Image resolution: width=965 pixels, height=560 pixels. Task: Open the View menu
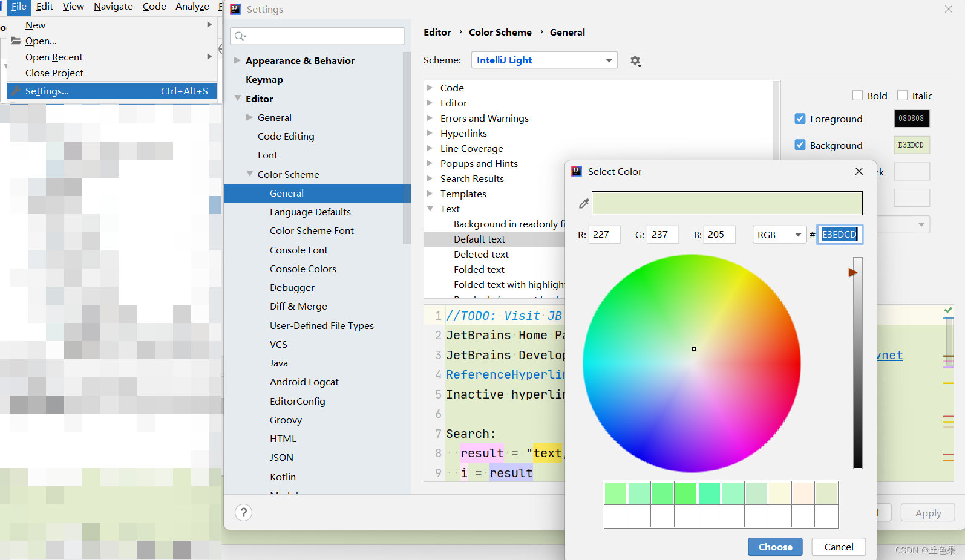coord(73,7)
